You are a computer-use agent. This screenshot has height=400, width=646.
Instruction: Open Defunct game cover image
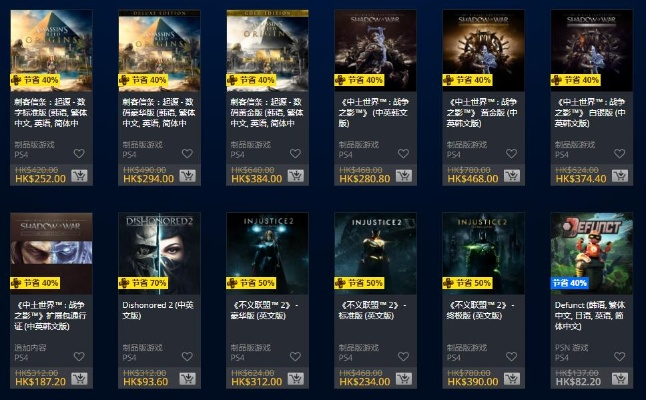click(x=592, y=253)
